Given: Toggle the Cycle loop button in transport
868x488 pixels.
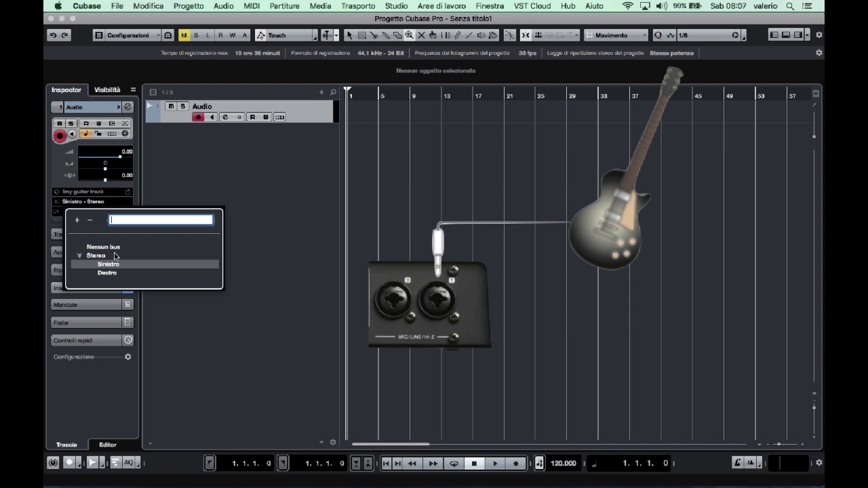Looking at the screenshot, I should click(454, 464).
